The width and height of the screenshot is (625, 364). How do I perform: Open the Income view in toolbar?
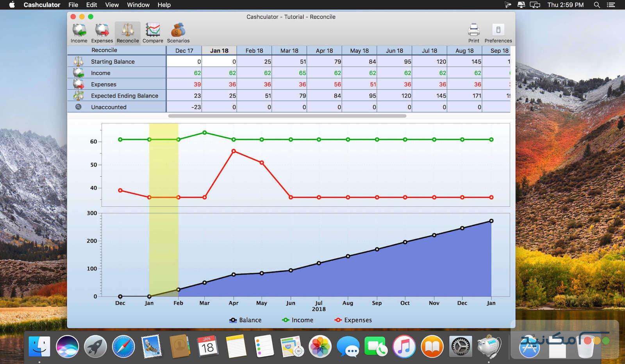(x=79, y=33)
